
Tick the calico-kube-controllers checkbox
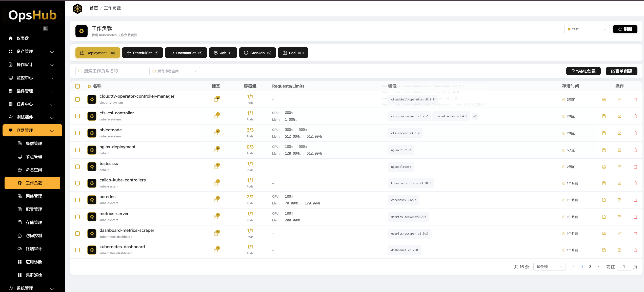coord(77,183)
